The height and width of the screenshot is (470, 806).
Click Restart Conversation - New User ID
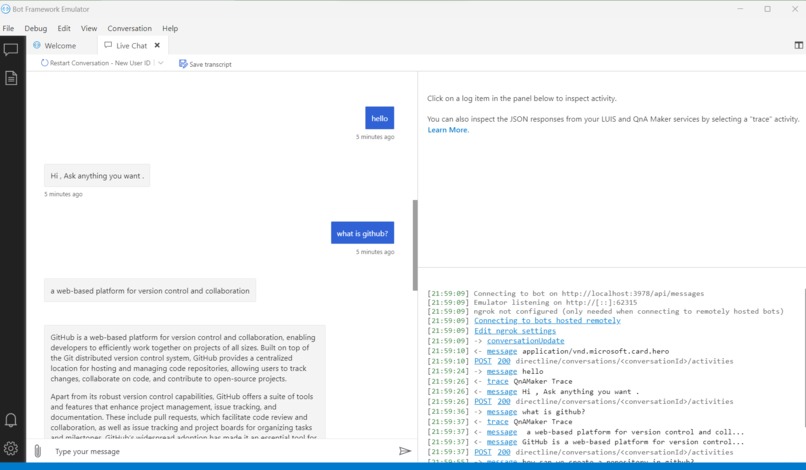click(100, 63)
